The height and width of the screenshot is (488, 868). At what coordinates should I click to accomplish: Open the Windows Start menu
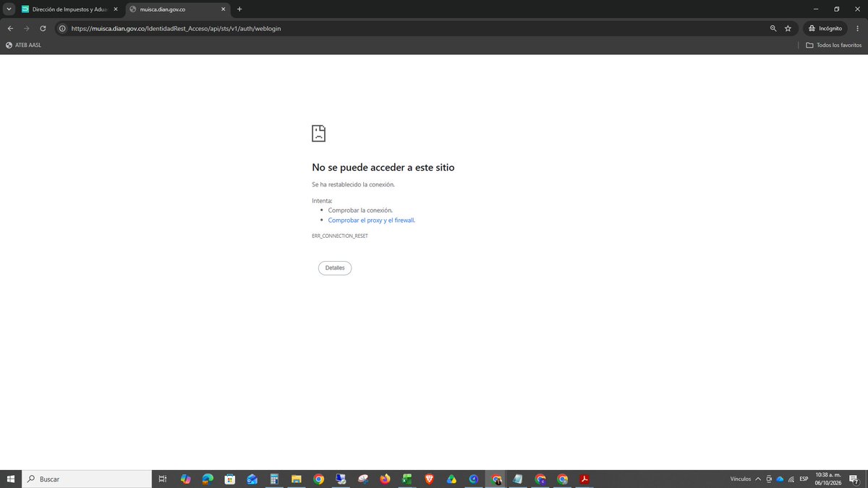(x=11, y=479)
